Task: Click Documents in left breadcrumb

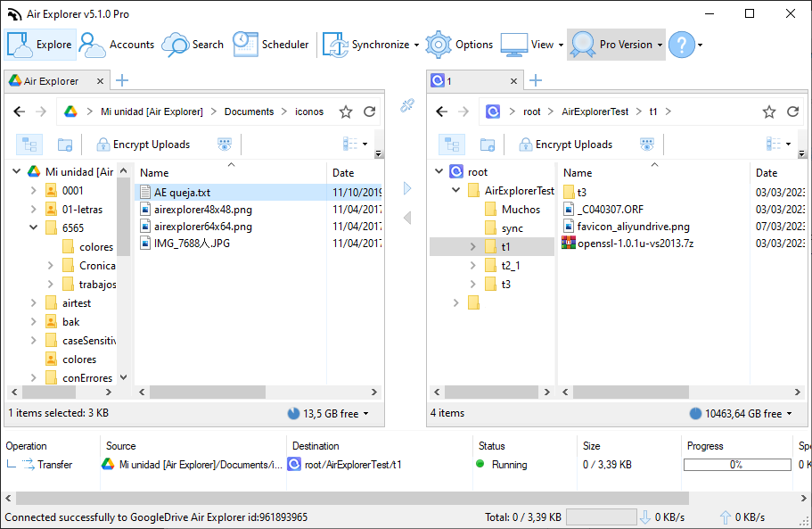Action: point(249,112)
